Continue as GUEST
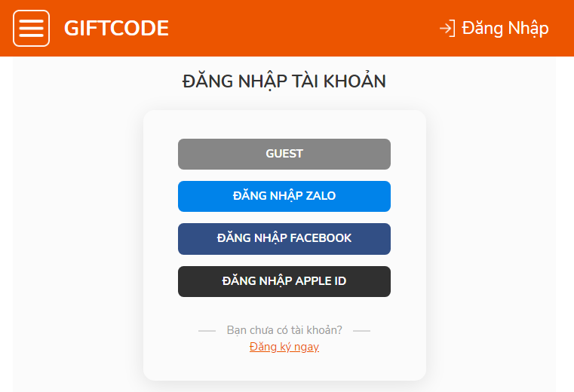Image resolution: width=574 pixels, height=392 pixels. click(x=284, y=154)
